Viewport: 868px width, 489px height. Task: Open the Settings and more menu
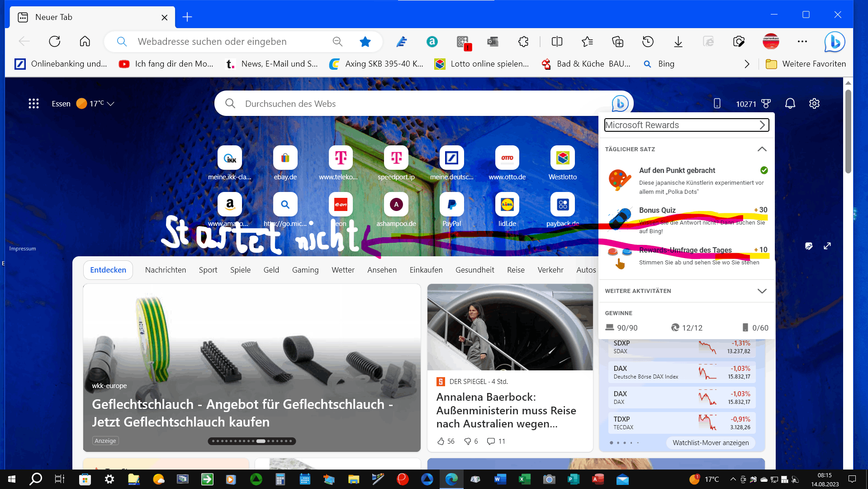[x=802, y=42]
